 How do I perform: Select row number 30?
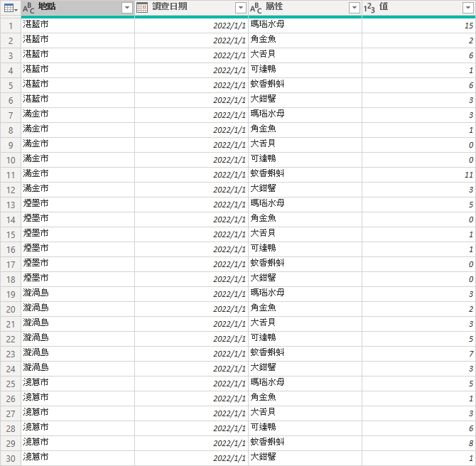(x=11, y=458)
